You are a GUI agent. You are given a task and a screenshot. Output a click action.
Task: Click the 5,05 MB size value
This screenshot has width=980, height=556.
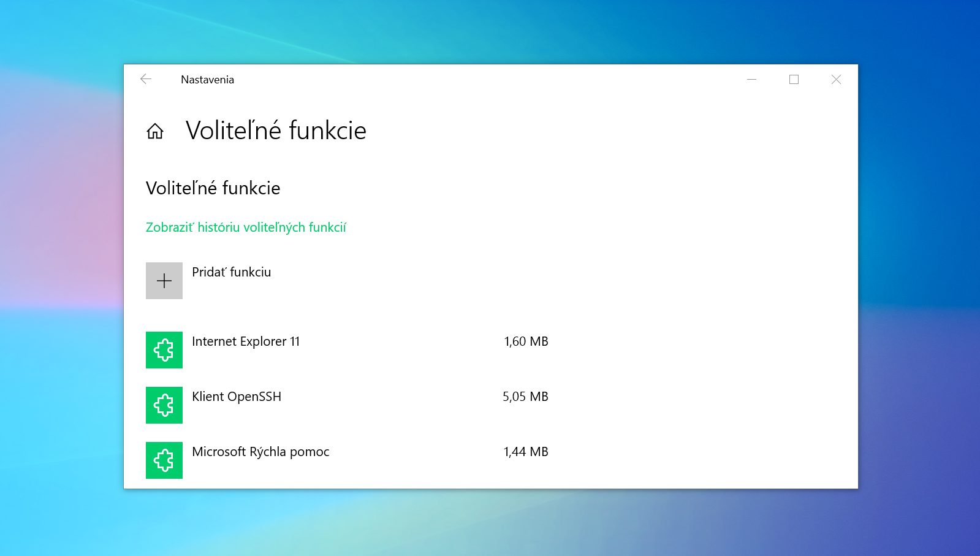[x=525, y=397]
